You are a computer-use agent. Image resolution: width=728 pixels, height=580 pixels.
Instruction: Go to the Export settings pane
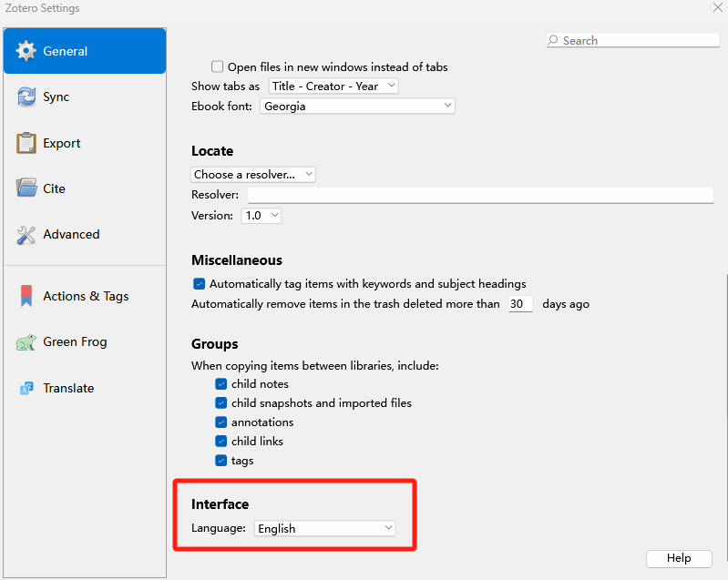(85, 143)
